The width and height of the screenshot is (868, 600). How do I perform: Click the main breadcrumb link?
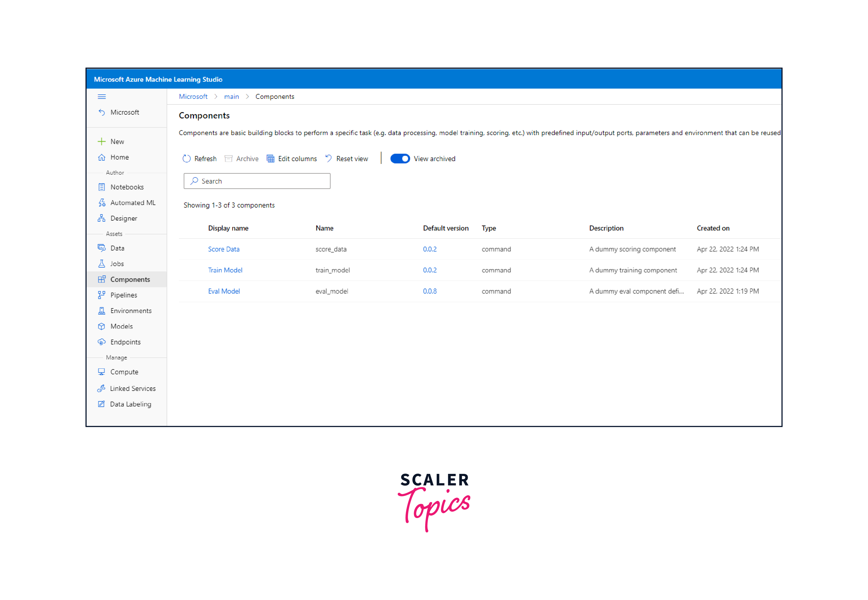[x=231, y=97]
